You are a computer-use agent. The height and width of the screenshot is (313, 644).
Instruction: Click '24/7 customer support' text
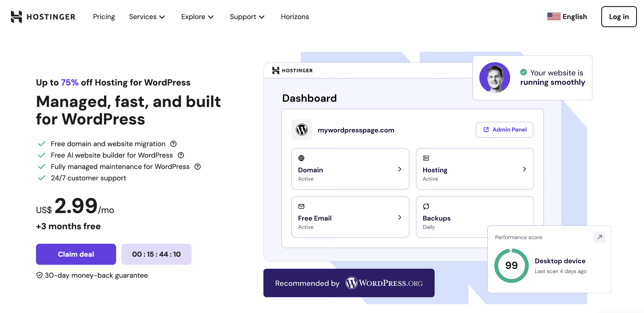(x=88, y=178)
